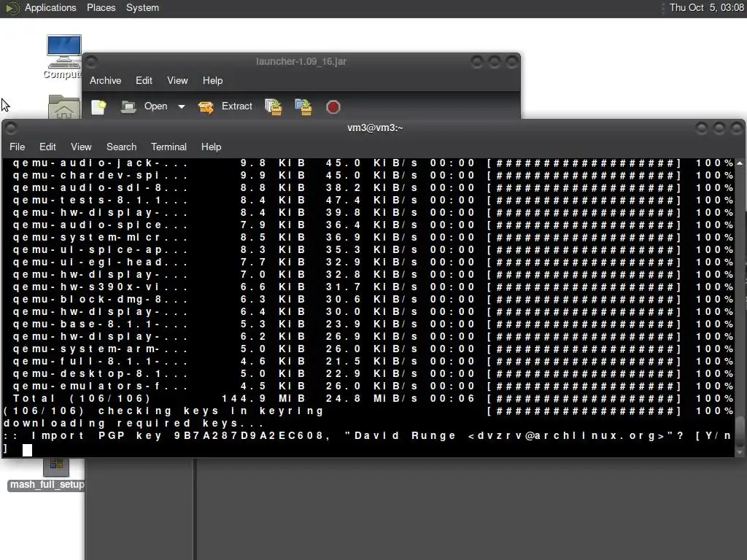747x560 pixels.
Task: Open the Terminal menu in the terminal menubar
Action: tap(169, 147)
